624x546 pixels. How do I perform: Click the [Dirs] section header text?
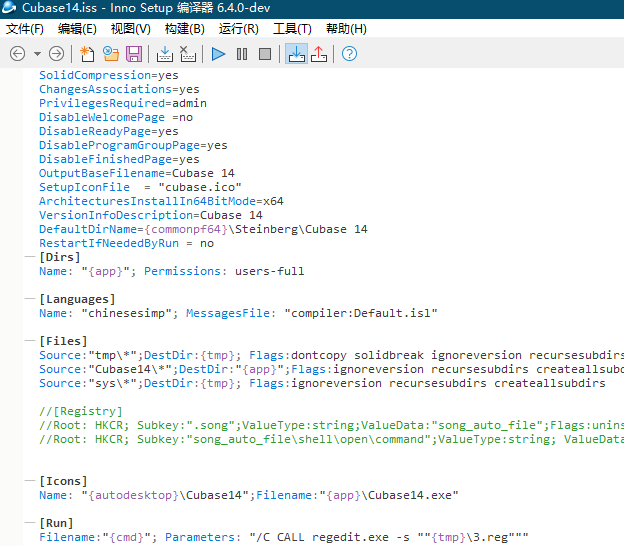(60, 257)
